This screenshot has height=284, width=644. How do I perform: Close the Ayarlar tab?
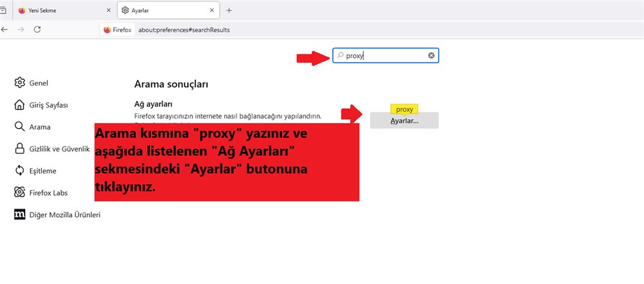click(212, 11)
